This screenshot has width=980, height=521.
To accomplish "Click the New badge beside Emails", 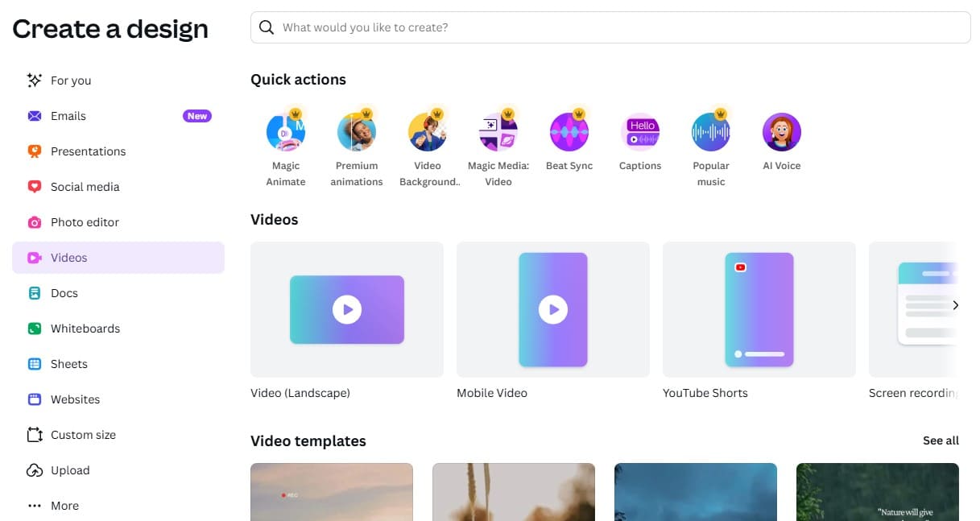I will (197, 116).
